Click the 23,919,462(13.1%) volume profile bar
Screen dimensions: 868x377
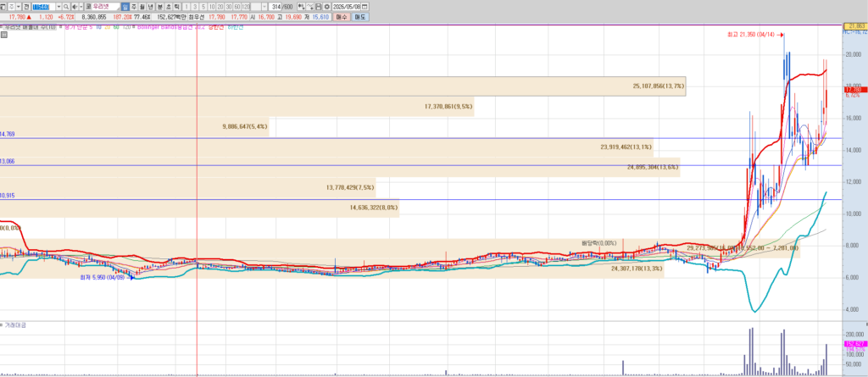click(x=326, y=147)
